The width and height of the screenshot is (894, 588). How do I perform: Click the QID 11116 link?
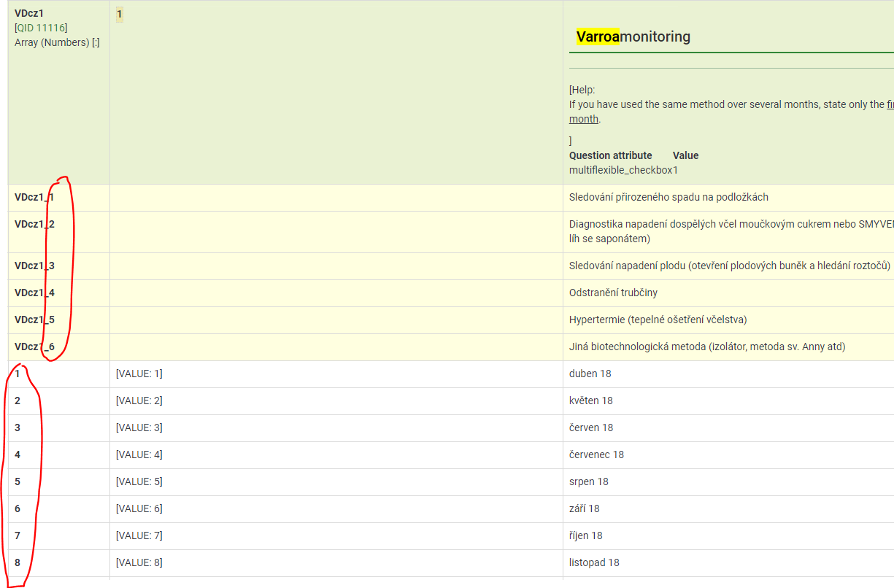point(42,28)
